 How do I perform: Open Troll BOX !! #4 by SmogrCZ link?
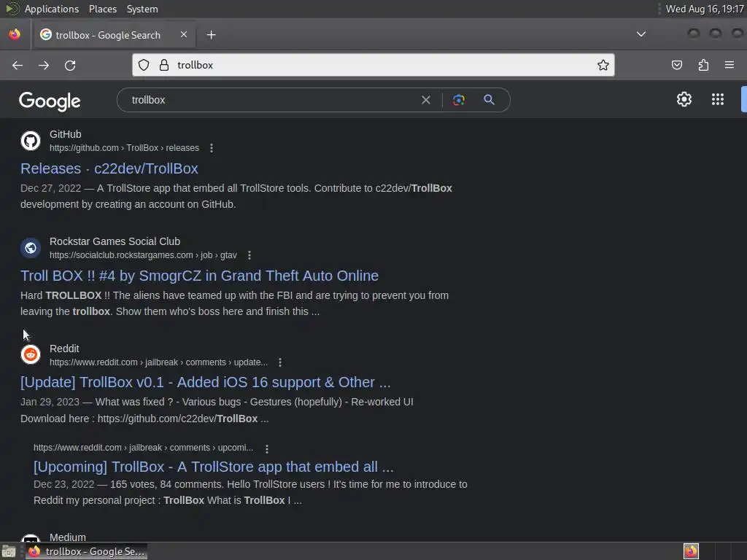[200, 276]
